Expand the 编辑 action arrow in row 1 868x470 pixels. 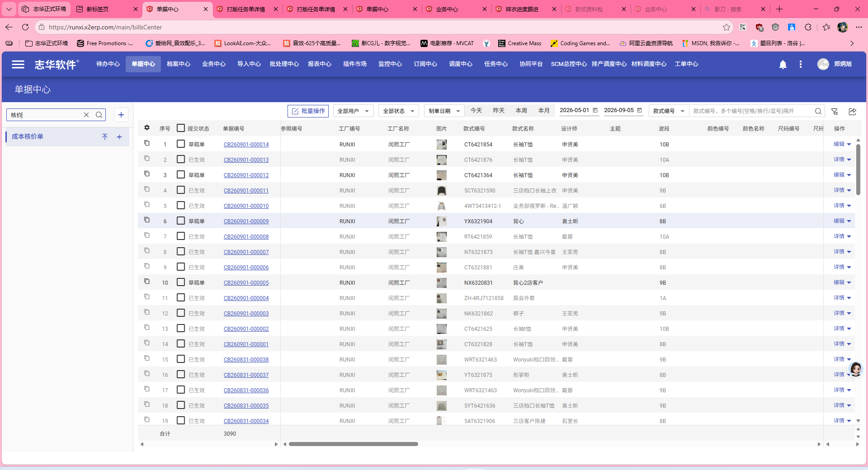coord(849,145)
